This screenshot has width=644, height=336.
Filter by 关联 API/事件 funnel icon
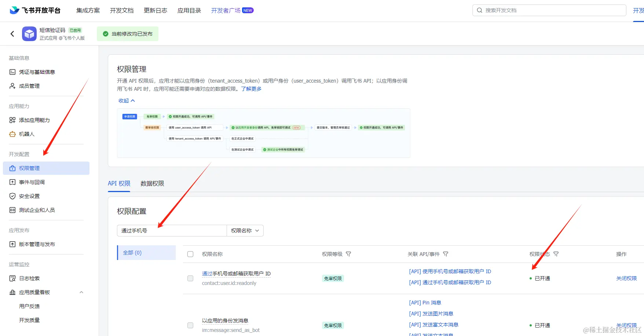(446, 254)
